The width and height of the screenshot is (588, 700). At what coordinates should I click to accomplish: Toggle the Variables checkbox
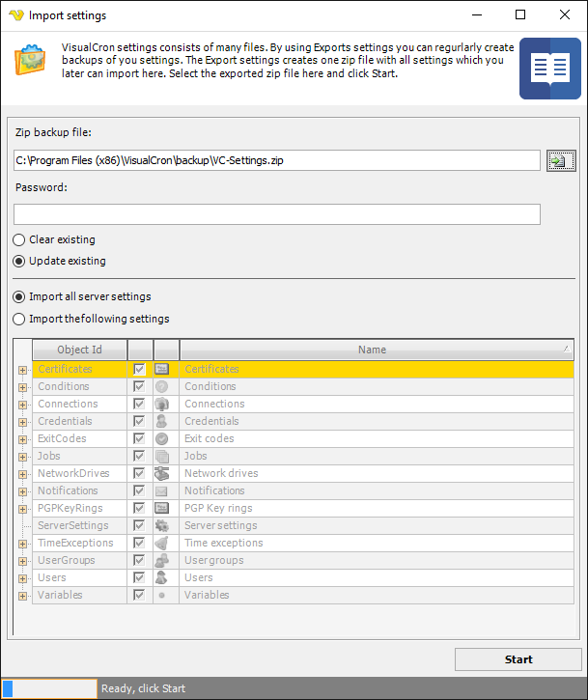tap(139, 595)
